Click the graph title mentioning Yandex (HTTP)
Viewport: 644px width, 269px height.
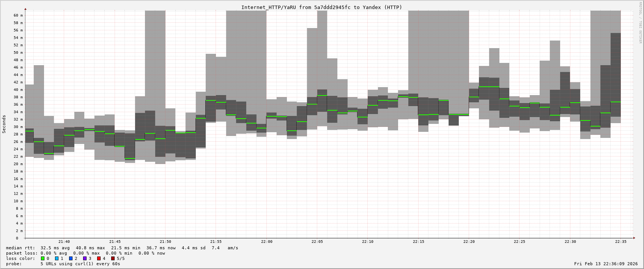tap(321, 7)
